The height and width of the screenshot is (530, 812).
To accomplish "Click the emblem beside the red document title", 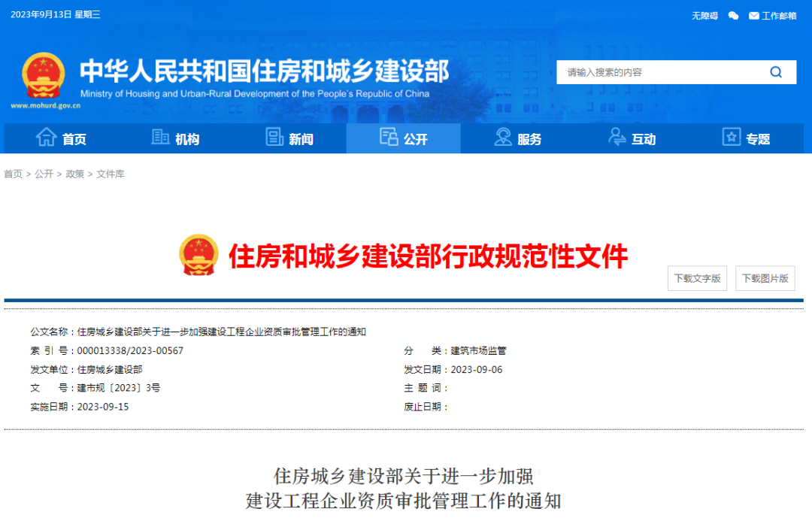I will click(x=198, y=255).
